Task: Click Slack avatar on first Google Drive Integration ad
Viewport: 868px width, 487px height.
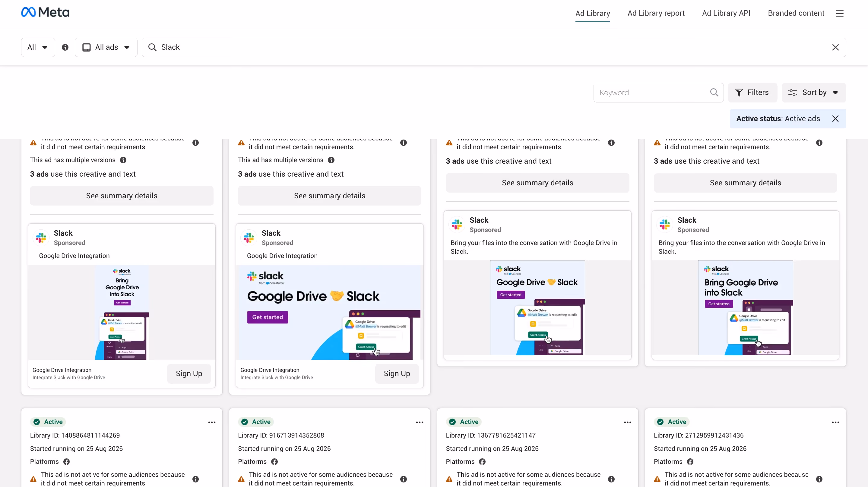Action: (41, 238)
